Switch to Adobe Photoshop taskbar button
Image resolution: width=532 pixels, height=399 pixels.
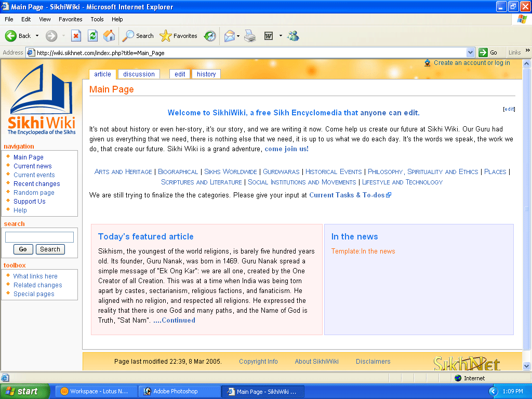[179, 392]
